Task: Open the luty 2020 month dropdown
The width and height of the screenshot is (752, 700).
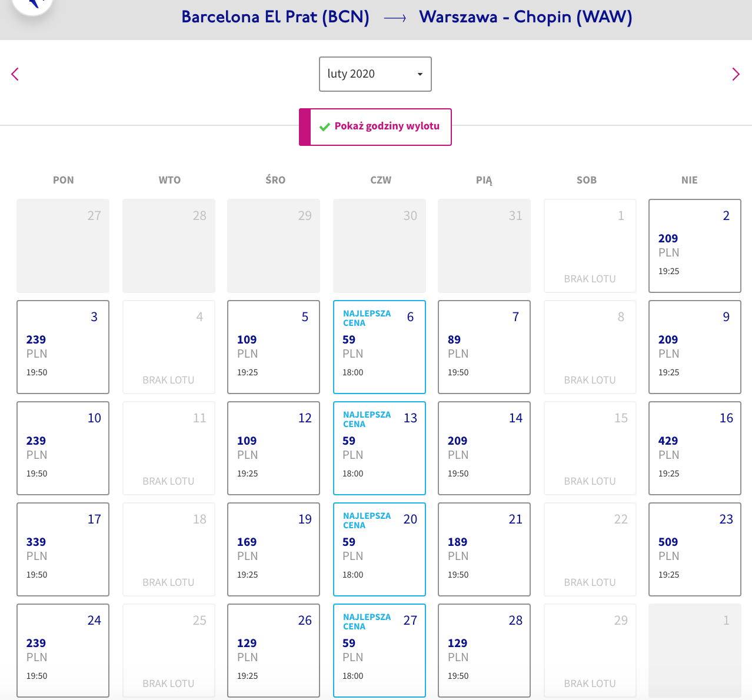Action: tap(375, 74)
